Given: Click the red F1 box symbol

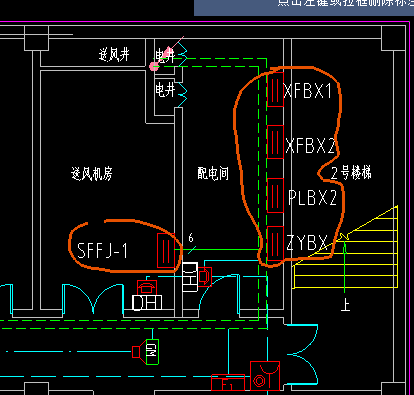Looking at the screenshot, I should [x=228, y=383].
